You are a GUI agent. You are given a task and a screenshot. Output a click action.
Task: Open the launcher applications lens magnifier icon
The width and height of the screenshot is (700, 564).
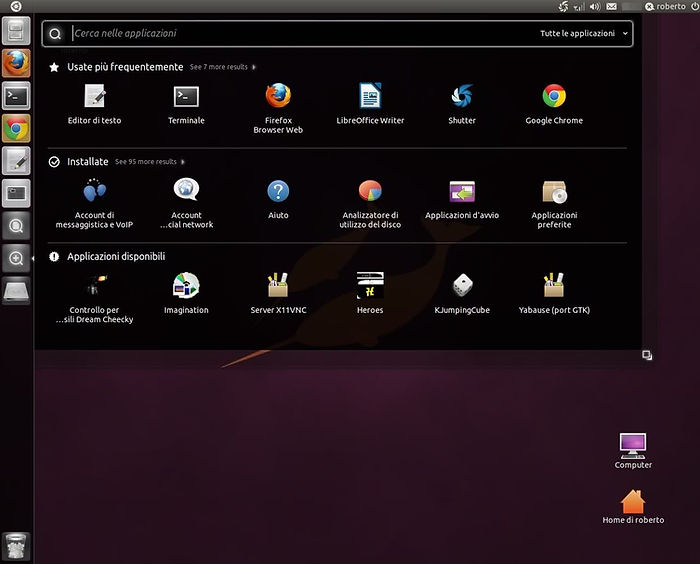coord(16,259)
